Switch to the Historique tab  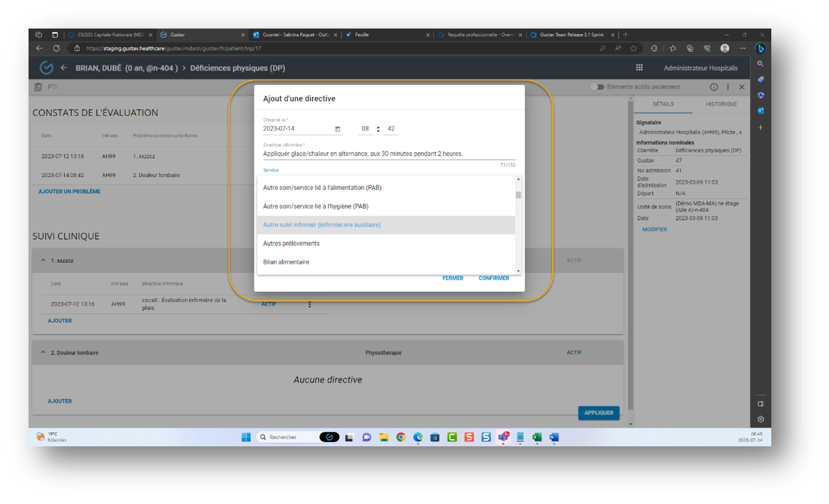[x=721, y=104]
